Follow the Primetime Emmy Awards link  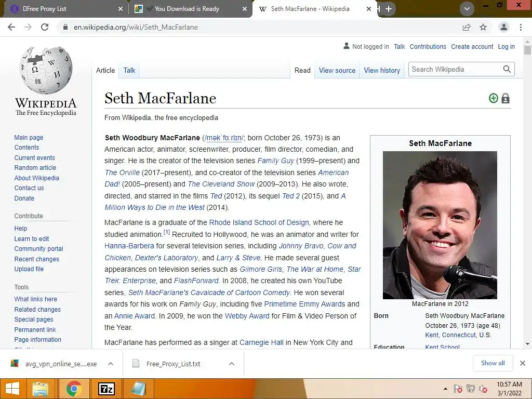(x=304, y=304)
